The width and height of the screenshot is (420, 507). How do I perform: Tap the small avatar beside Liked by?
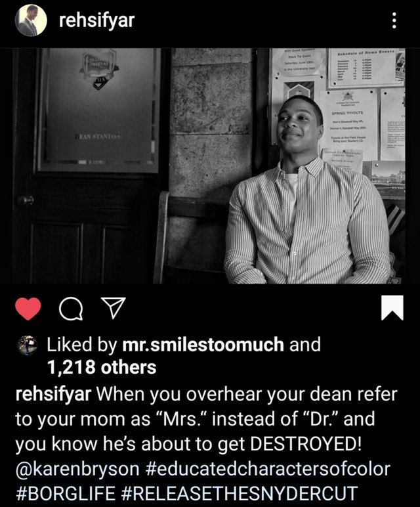click(27, 345)
